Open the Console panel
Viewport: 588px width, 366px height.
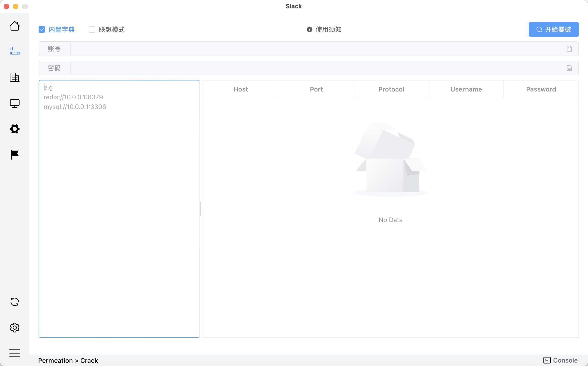click(560, 360)
